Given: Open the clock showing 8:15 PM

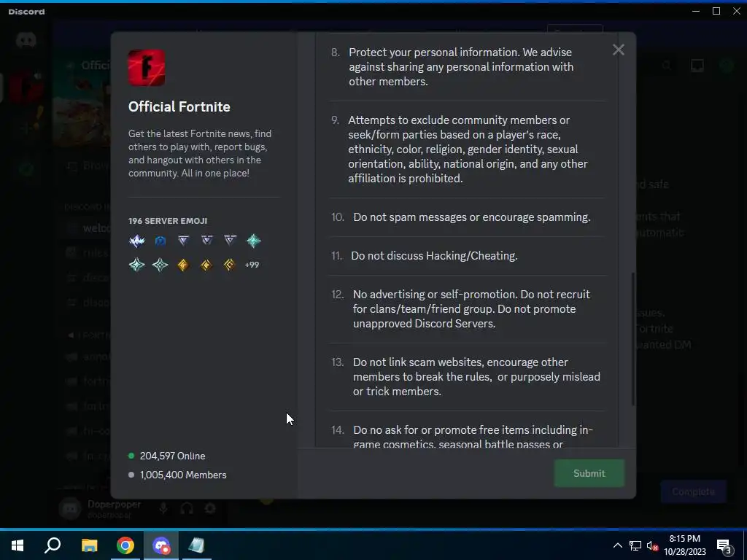Looking at the screenshot, I should tap(685, 545).
